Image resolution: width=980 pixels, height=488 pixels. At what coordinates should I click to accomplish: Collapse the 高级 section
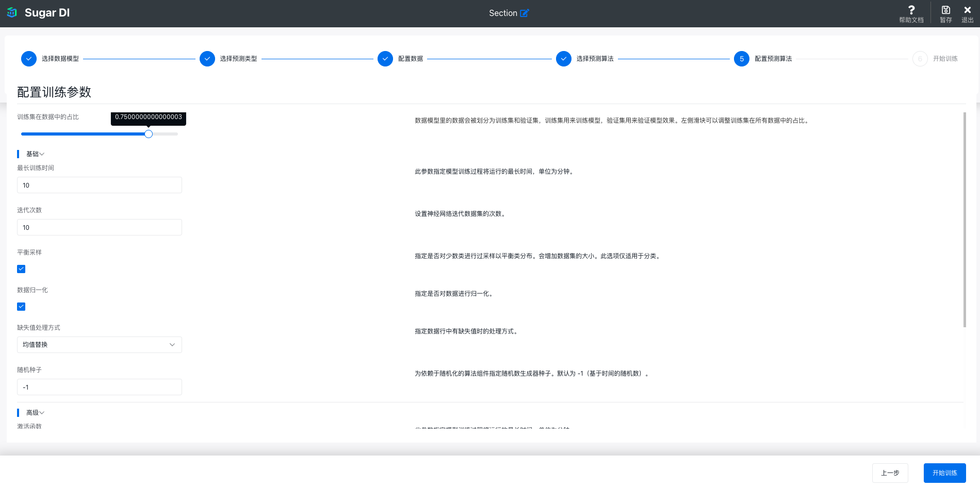tap(35, 413)
